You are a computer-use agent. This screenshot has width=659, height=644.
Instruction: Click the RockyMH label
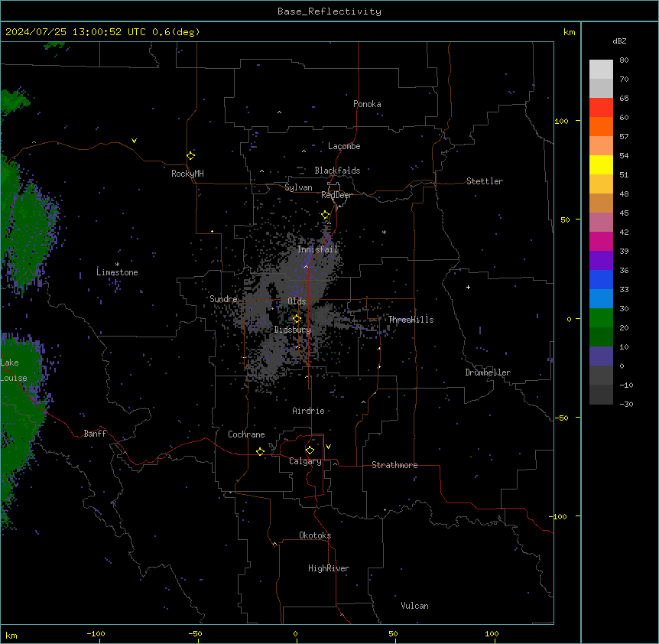[187, 173]
